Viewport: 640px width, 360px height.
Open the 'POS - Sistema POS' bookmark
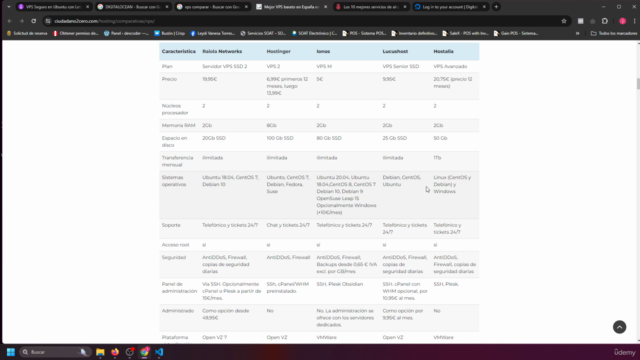click(x=364, y=33)
